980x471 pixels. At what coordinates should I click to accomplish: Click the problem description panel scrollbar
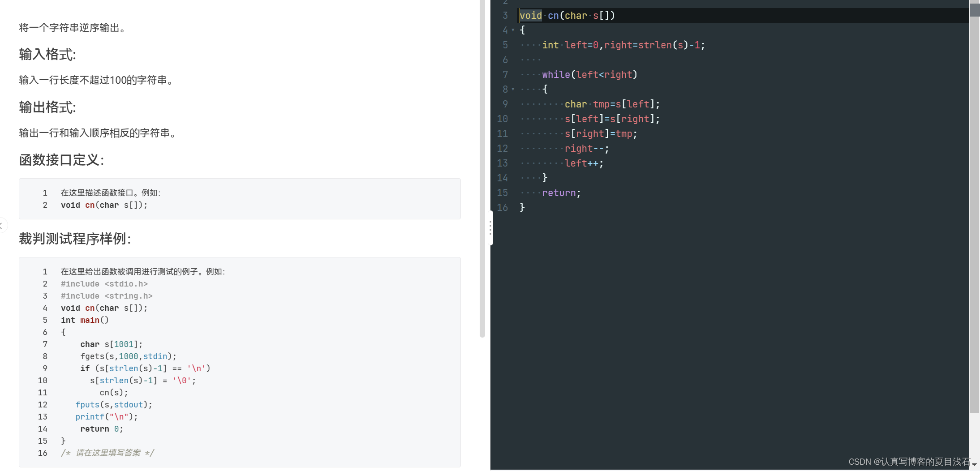482,168
